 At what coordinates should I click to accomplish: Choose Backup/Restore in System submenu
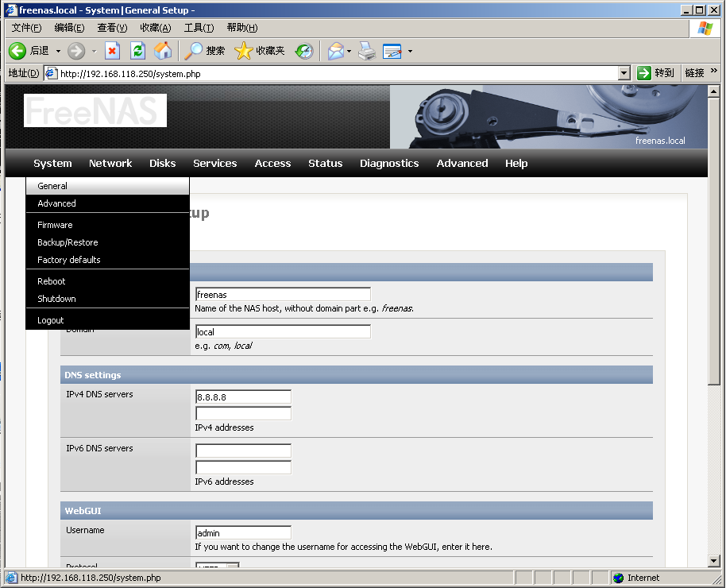107,242
